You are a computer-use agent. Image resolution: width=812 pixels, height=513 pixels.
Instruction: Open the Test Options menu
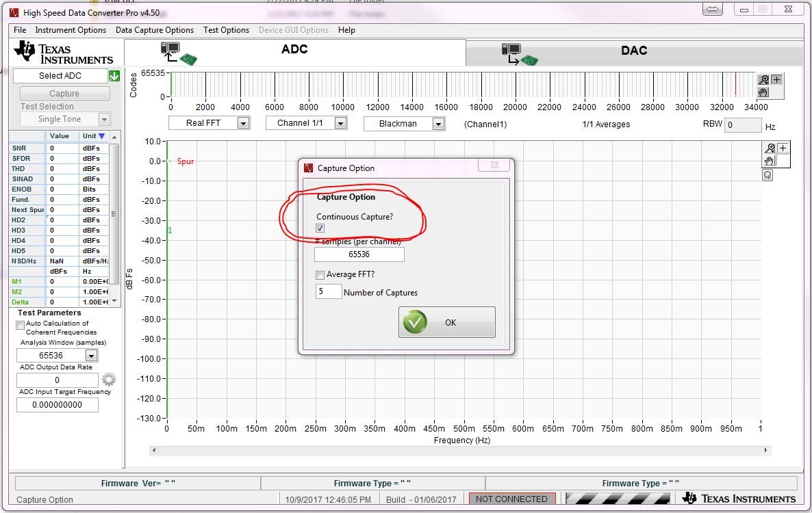point(227,30)
